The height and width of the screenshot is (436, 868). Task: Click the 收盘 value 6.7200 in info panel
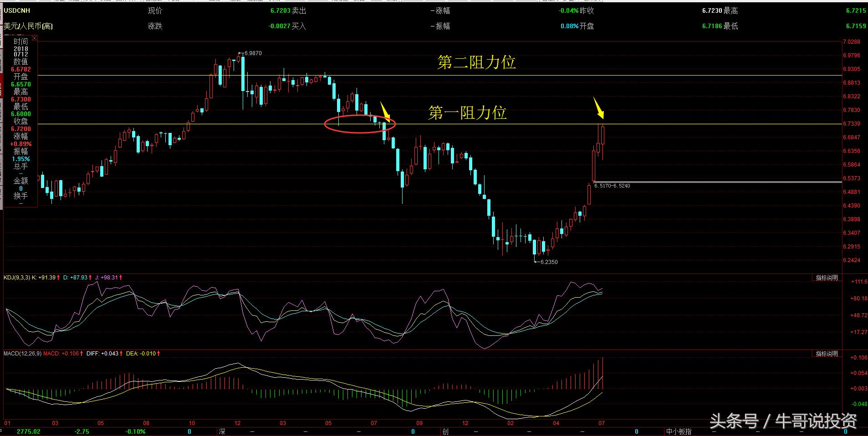tap(21, 129)
